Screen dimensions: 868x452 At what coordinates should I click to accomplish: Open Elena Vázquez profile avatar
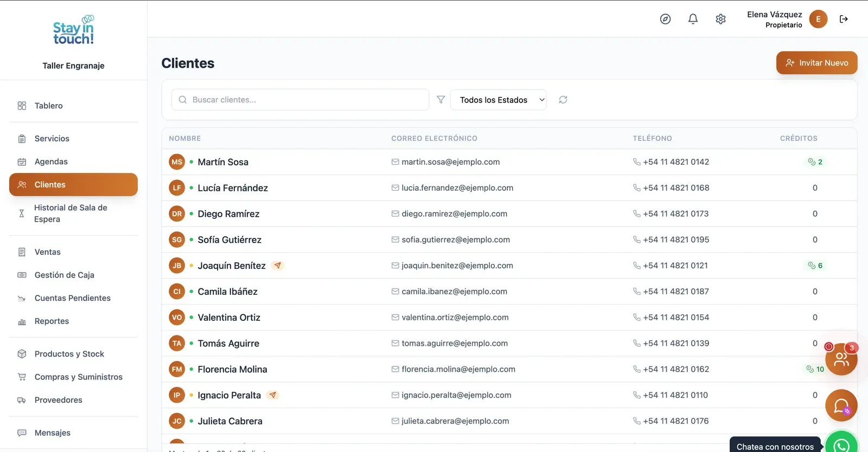tap(818, 19)
